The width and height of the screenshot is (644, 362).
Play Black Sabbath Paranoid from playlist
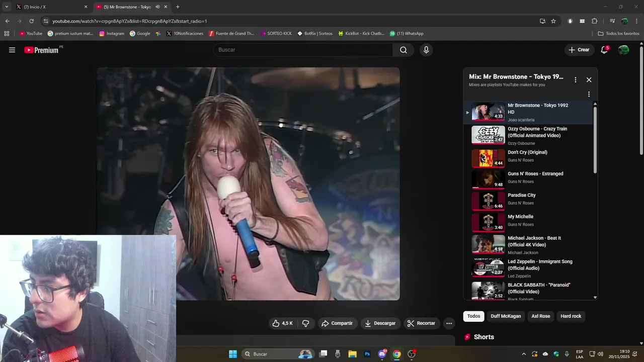[x=528, y=292]
